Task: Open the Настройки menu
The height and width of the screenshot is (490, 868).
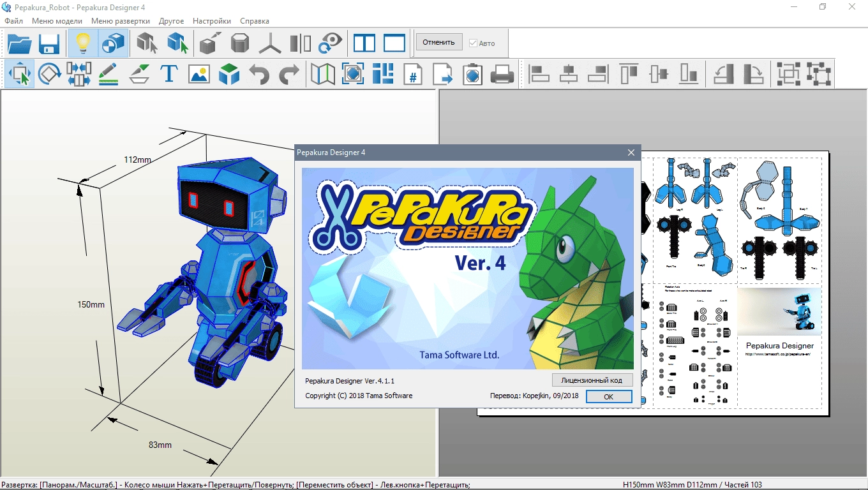Action: 212,21
